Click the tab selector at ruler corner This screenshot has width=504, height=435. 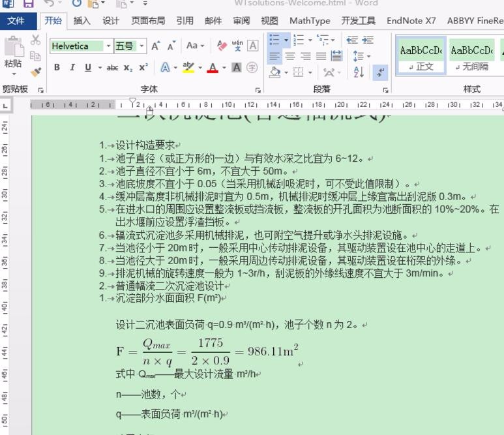5,106
